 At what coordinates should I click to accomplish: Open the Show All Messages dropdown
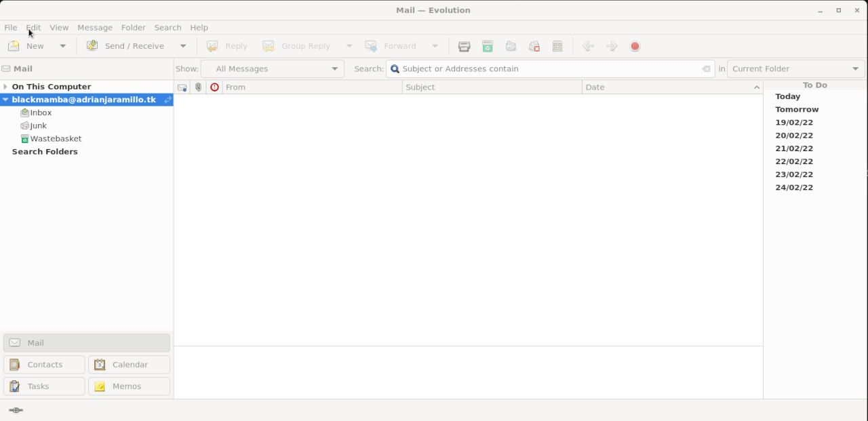273,68
